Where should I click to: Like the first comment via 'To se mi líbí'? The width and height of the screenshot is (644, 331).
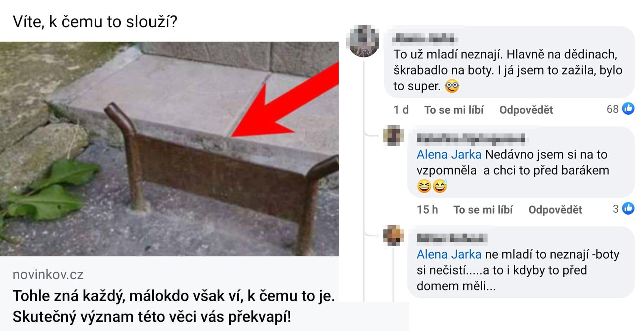tap(454, 110)
